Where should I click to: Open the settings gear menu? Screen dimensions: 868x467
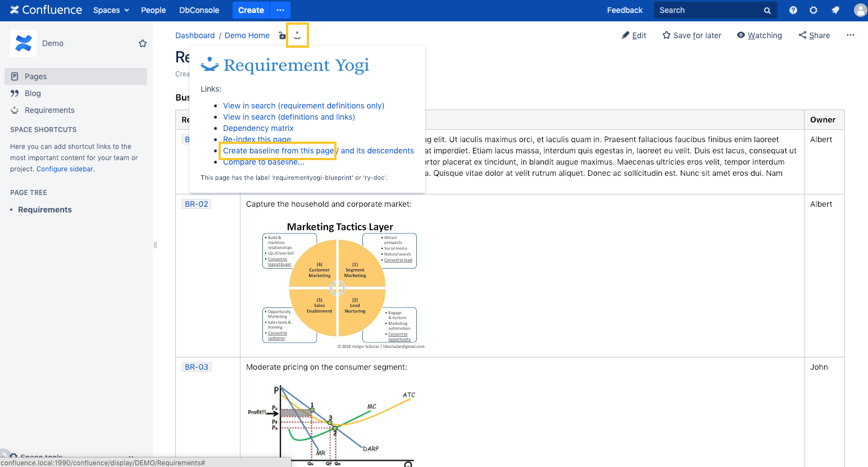tap(813, 10)
